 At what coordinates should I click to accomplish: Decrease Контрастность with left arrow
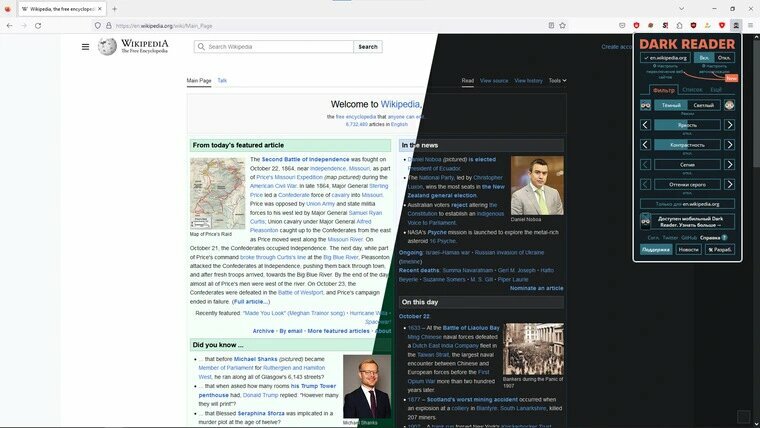click(645, 145)
